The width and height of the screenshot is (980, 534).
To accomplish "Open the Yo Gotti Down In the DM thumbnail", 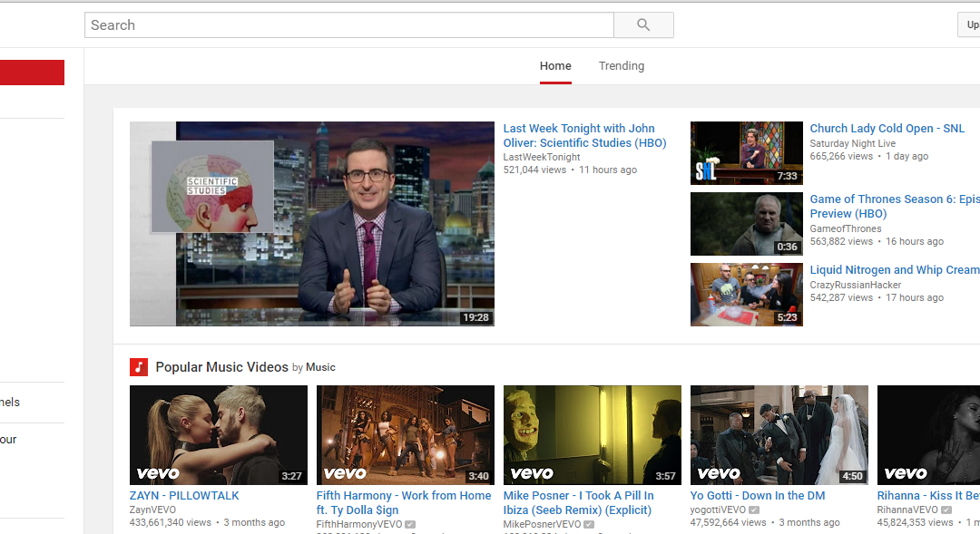I will tap(779, 434).
